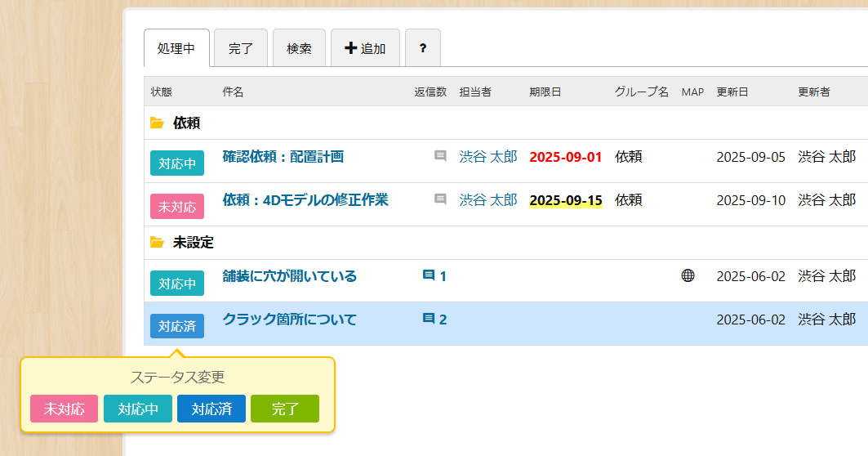Choose 完了 in the ステータス変更 popup
Screen dimensions: 868x456
[285, 409]
